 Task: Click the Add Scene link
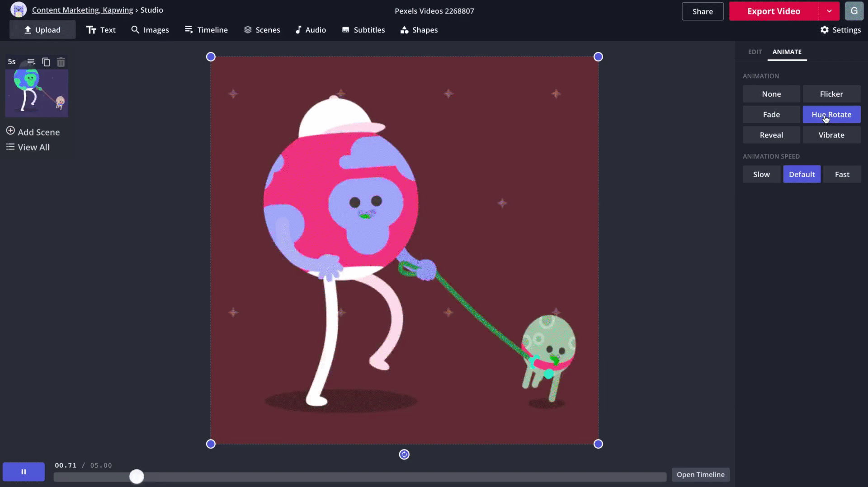click(33, 132)
